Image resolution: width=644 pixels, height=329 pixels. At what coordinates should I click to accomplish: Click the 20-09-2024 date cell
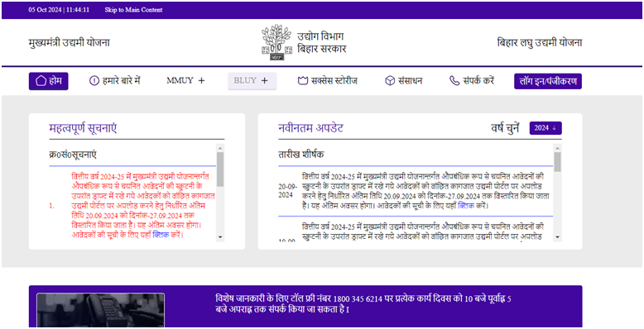tap(288, 191)
